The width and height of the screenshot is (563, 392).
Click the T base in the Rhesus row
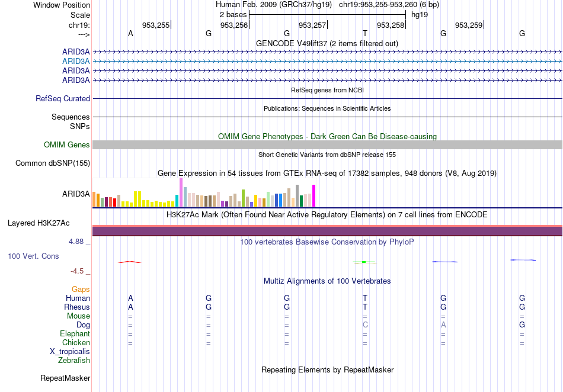click(x=365, y=307)
